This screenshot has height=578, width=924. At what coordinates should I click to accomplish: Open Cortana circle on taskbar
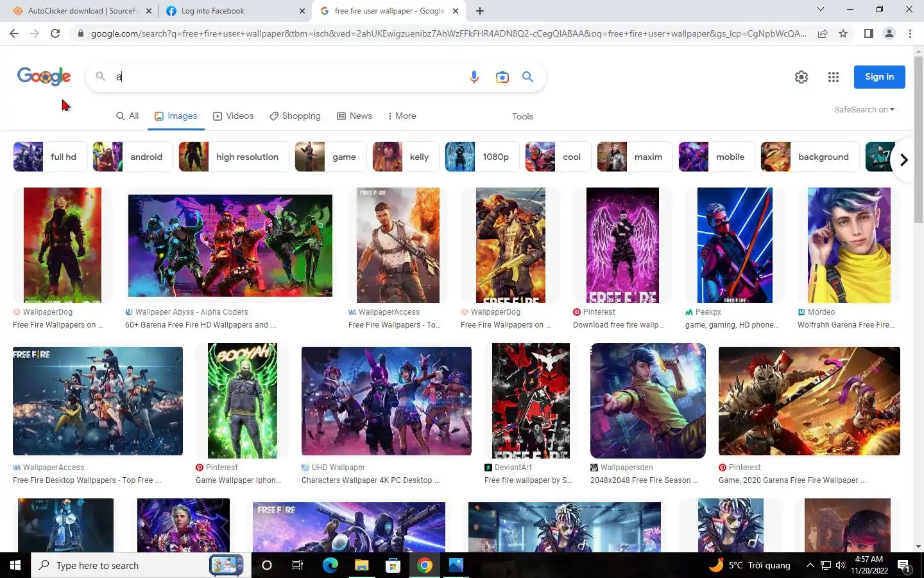coord(267,565)
